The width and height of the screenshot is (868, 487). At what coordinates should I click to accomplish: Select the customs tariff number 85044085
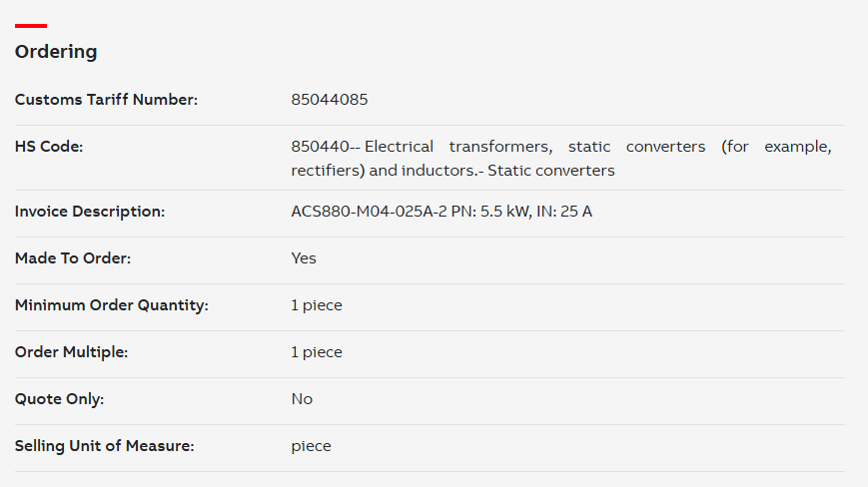[x=330, y=100]
